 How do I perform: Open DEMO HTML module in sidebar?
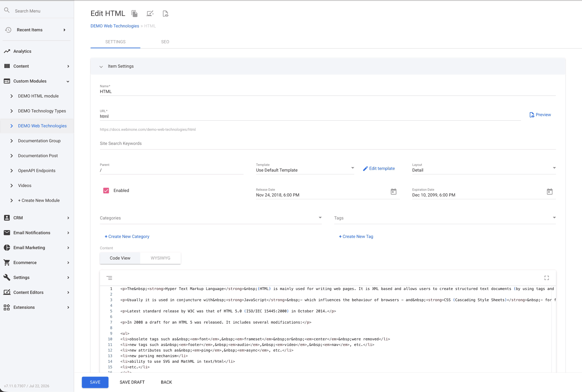(38, 96)
